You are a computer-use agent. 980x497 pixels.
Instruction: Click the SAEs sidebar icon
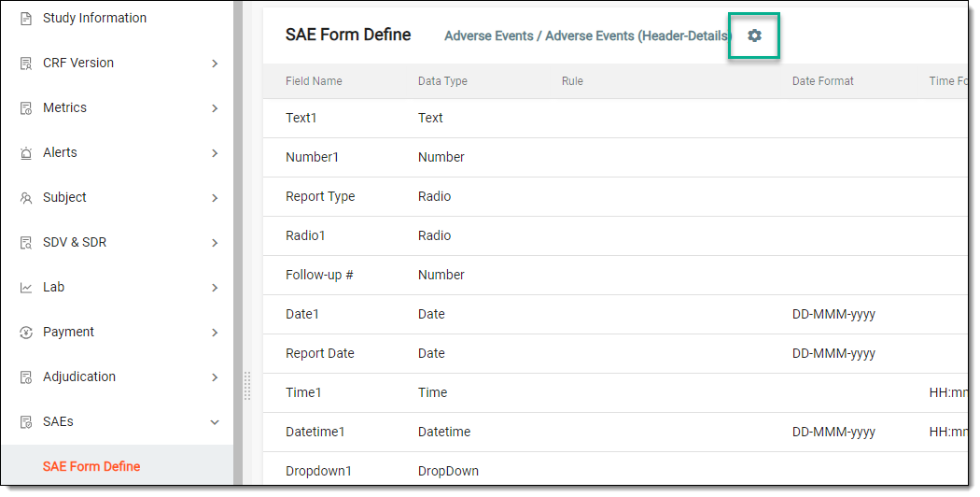(26, 422)
